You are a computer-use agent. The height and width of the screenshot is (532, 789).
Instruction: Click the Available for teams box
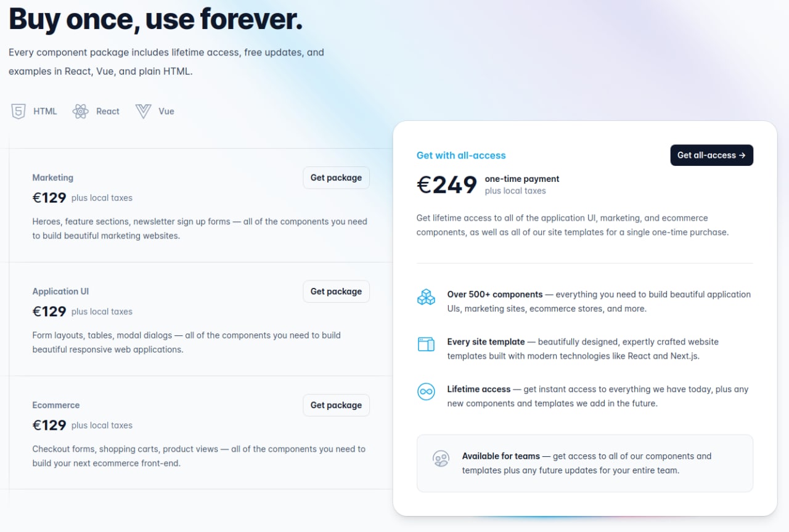(x=584, y=464)
